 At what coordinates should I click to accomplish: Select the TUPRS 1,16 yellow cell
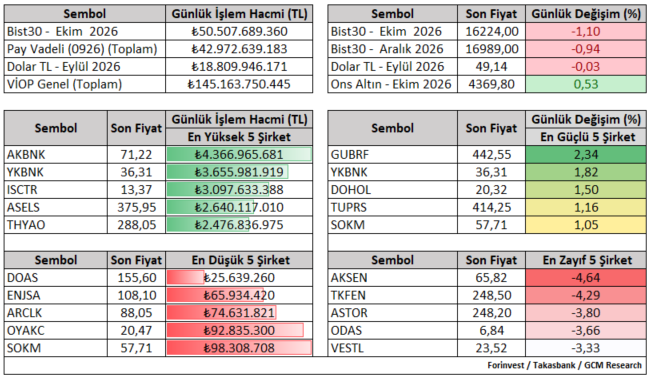(586, 207)
